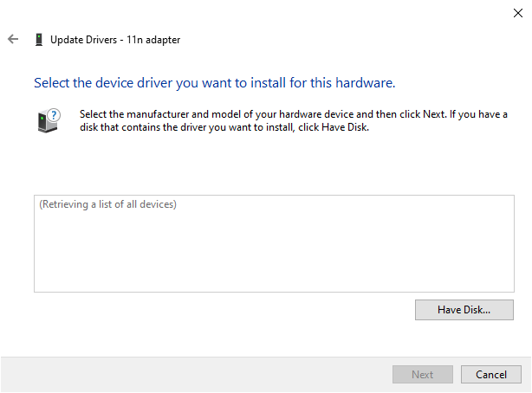
Task: Click 'click Next' phrase in the instruction text
Action: pos(422,114)
